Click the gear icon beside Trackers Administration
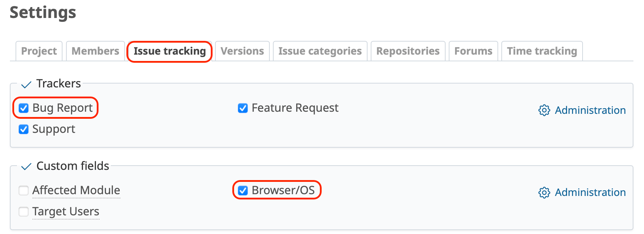644x234 pixels. pyautogui.click(x=544, y=110)
